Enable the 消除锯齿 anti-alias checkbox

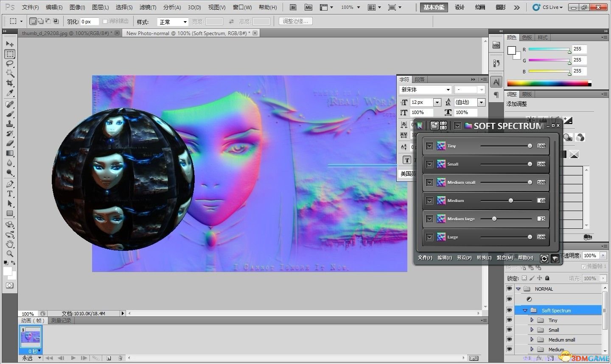click(105, 21)
